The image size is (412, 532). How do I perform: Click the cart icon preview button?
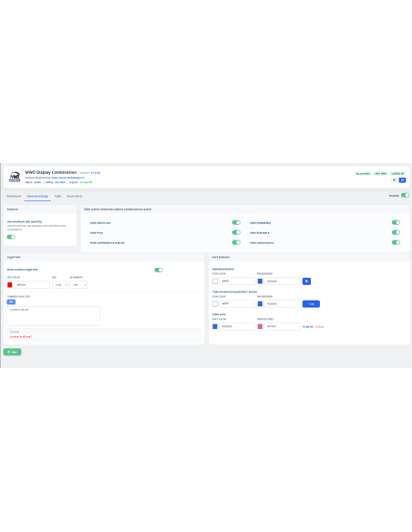pyautogui.click(x=306, y=281)
